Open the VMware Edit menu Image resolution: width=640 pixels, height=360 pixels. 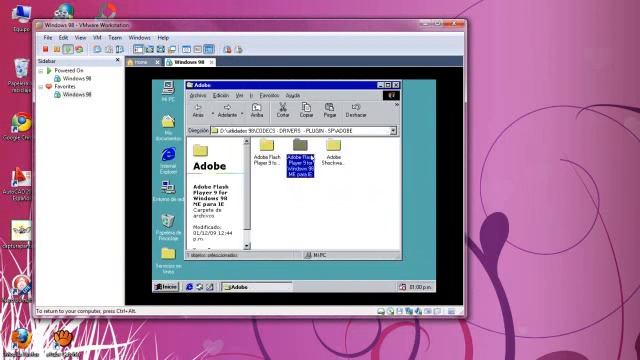click(x=63, y=38)
